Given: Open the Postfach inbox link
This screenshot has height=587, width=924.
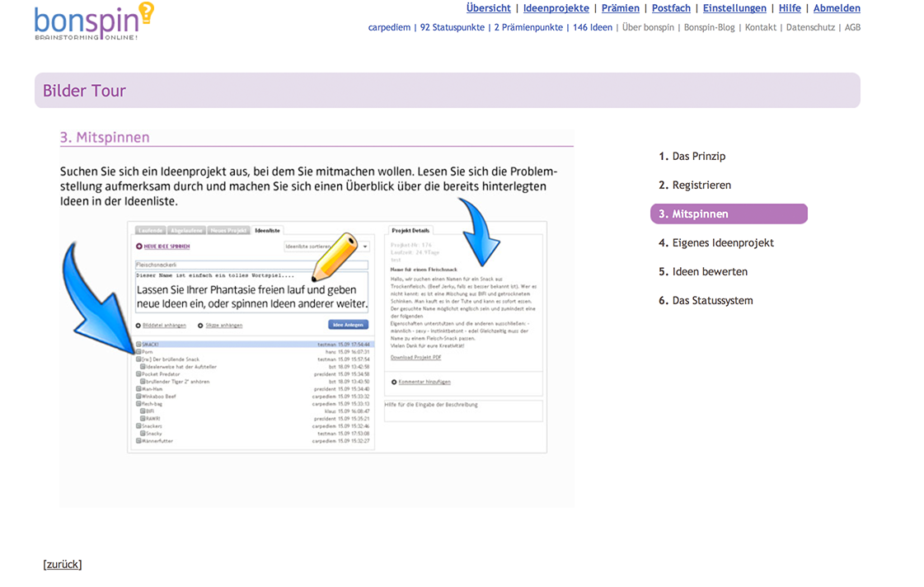Looking at the screenshot, I should (x=671, y=8).
